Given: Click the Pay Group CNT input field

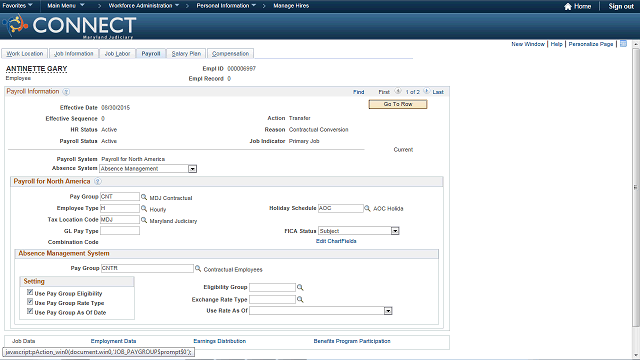Looking at the screenshot, I should click(x=120, y=197).
